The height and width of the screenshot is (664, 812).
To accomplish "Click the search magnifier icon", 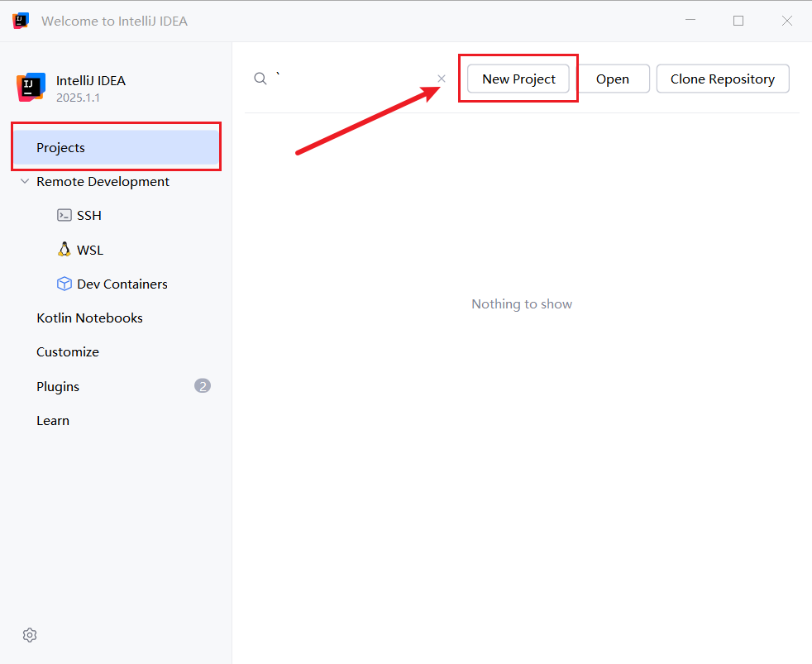I will coord(260,79).
